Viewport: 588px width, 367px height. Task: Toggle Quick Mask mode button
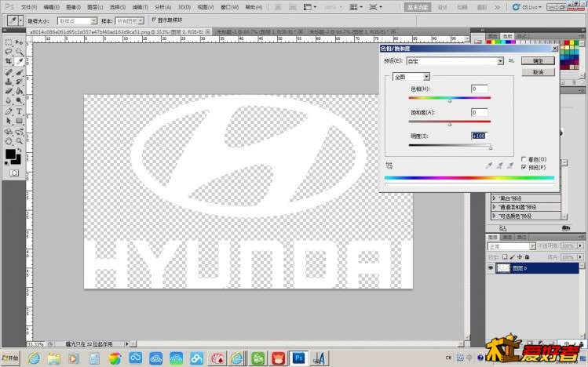[x=14, y=173]
